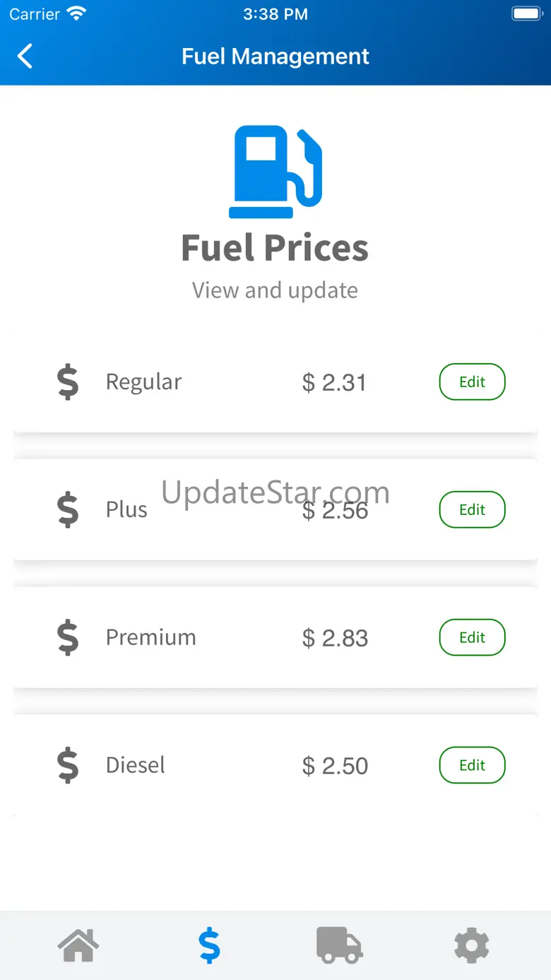Open the settings gear tab
The height and width of the screenshot is (980, 551).
472,945
